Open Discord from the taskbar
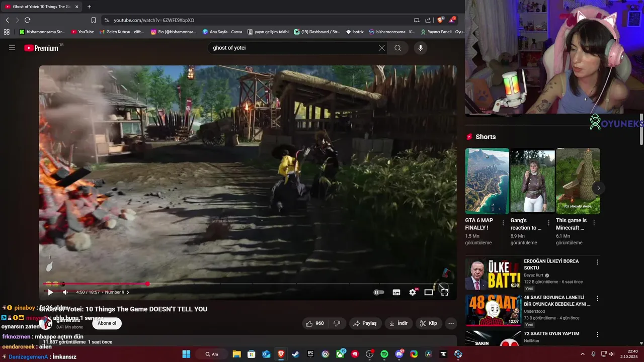The width and height of the screenshot is (644, 362). click(x=399, y=354)
